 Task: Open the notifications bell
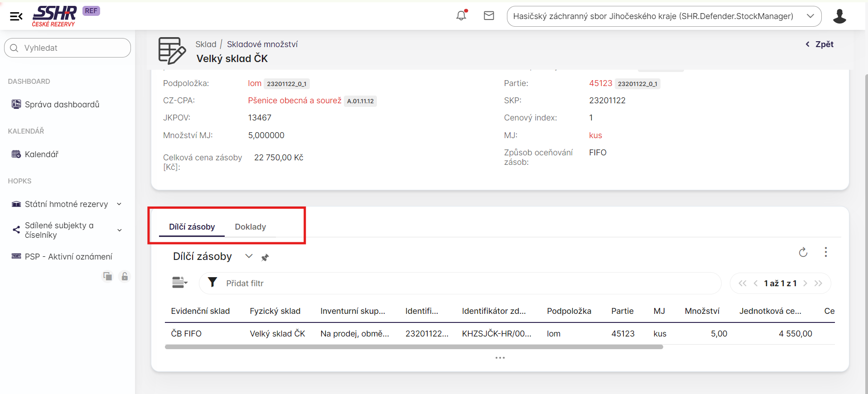(461, 16)
